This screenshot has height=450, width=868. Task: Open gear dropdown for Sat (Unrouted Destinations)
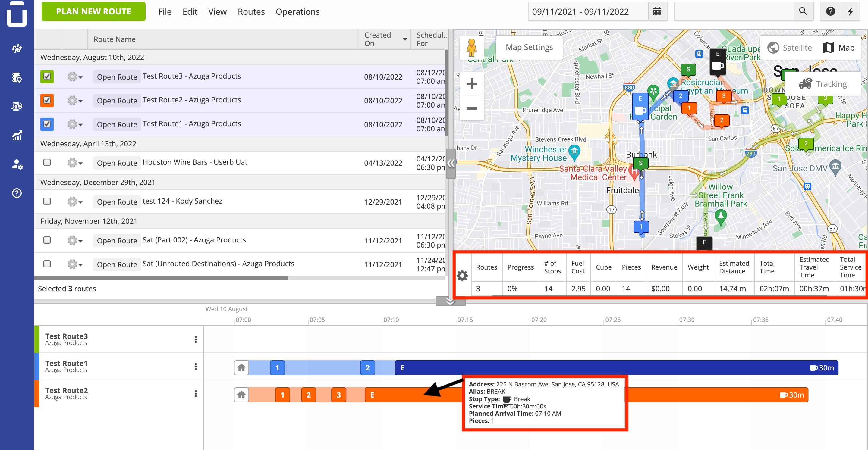point(74,264)
